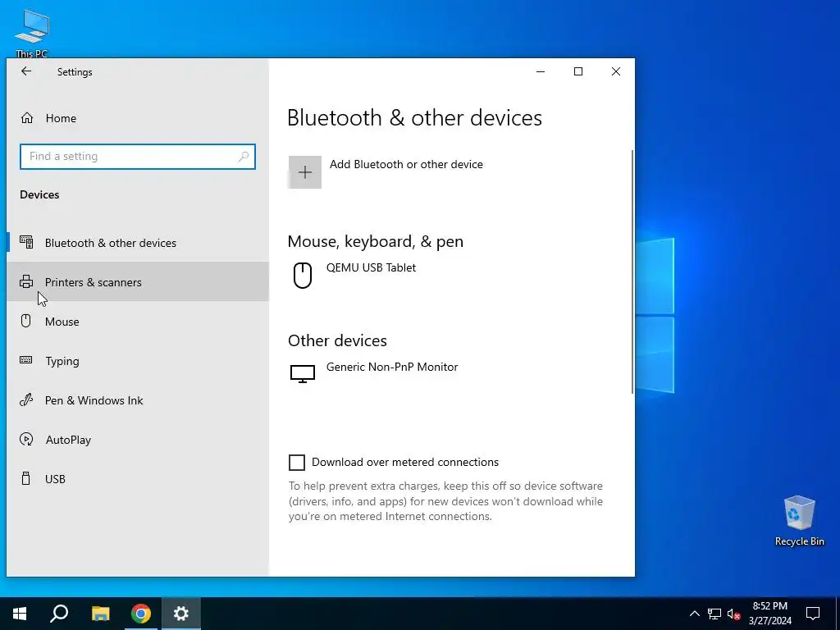
Task: Click the monitor icon in Other devices
Action: click(x=303, y=374)
